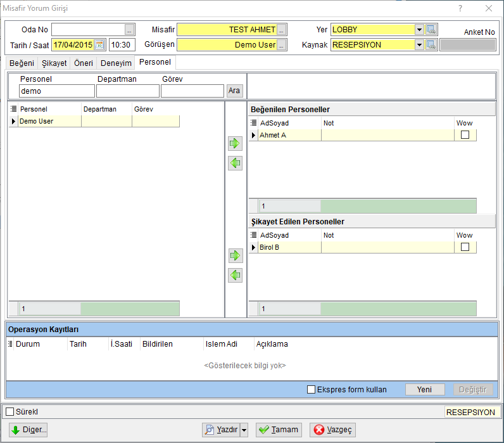Remove staff from Şikayet Edilen Personeller using left arrow
This screenshot has width=504, height=443.
235,276
